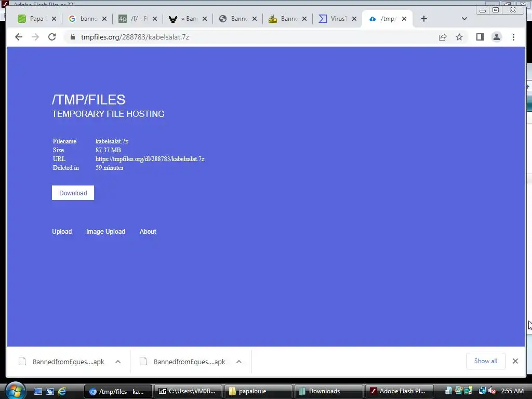Screen dimensions: 532x399
Task: Switch to the VirusTotal tab
Action: [x=333, y=19]
